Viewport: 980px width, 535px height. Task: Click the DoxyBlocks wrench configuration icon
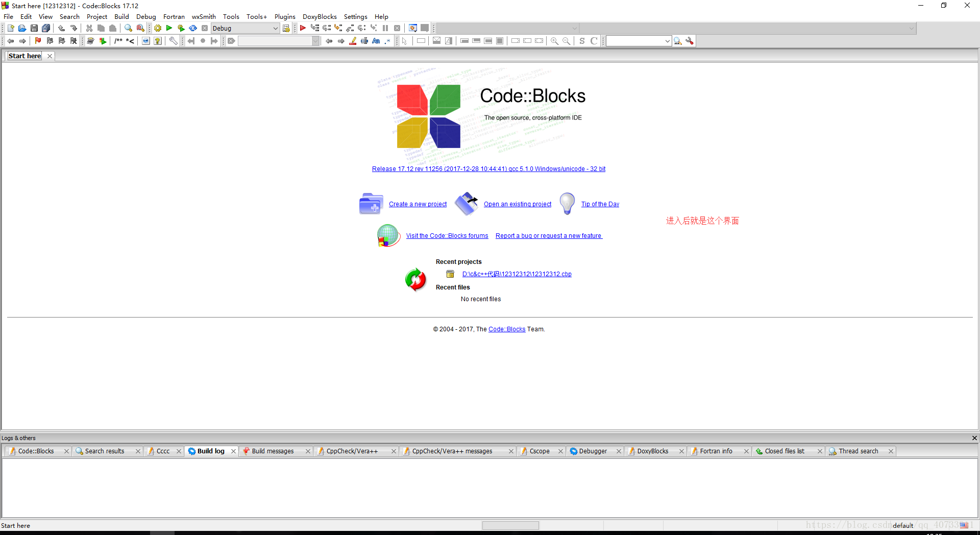(174, 41)
